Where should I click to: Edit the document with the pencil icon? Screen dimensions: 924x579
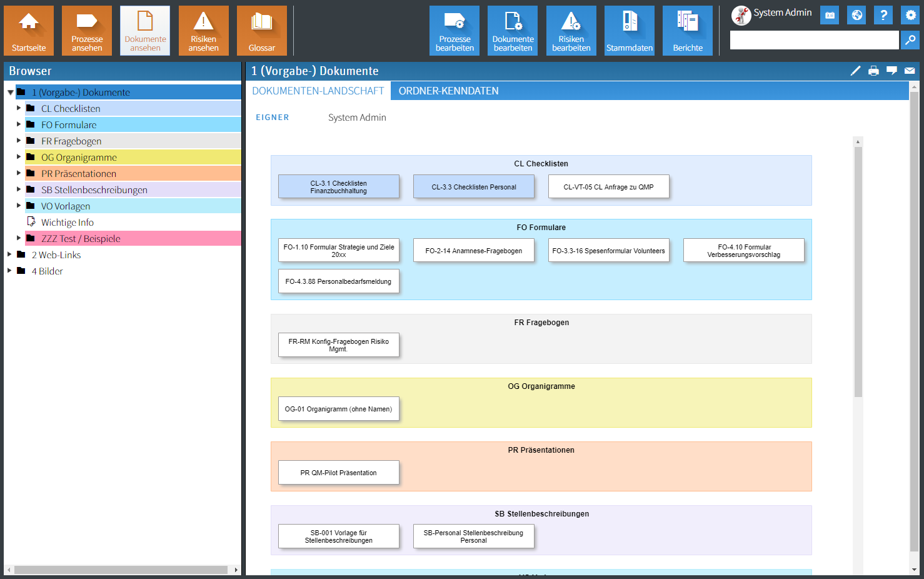pyautogui.click(x=855, y=71)
